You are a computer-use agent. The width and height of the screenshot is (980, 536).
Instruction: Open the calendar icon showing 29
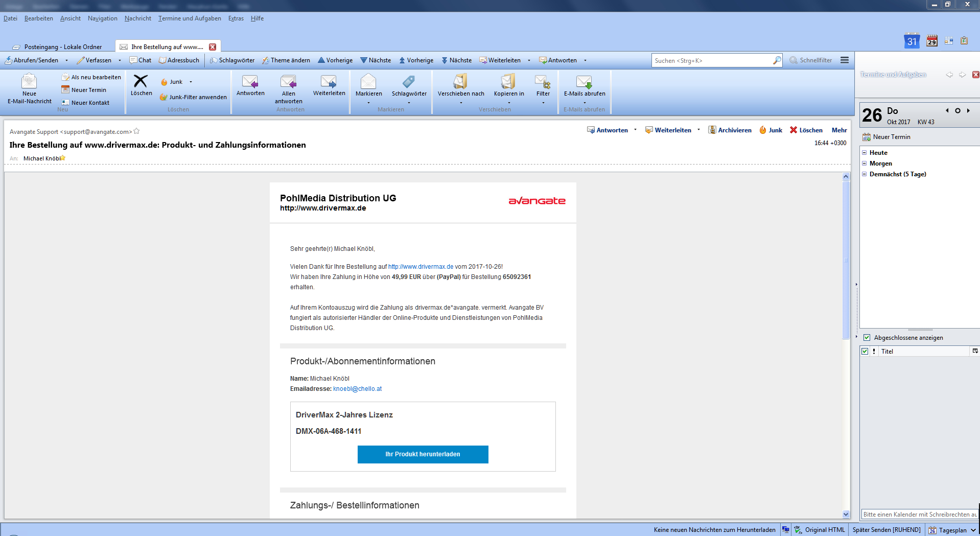pyautogui.click(x=932, y=41)
